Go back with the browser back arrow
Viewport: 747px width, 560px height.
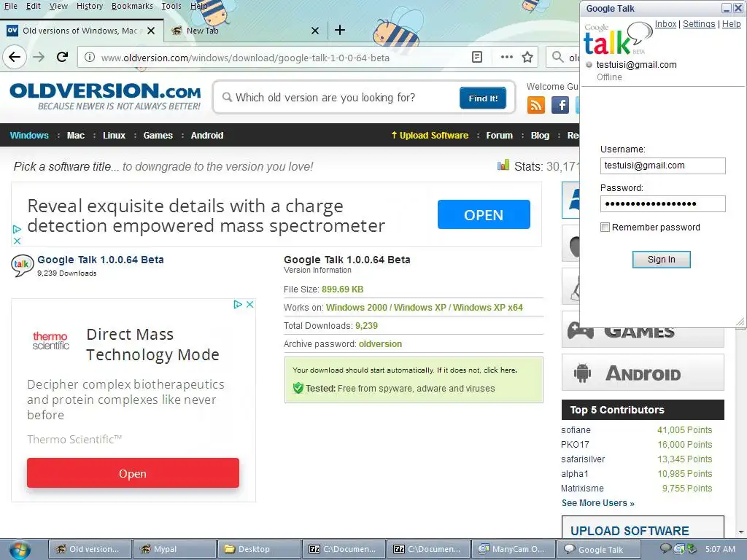click(15, 57)
